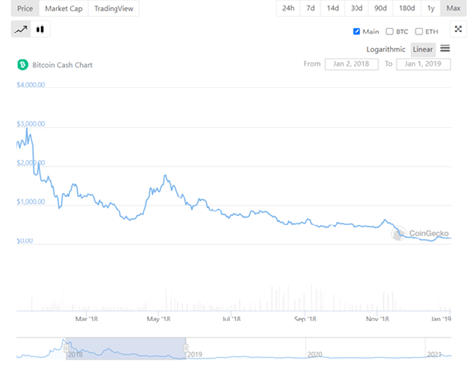Choose the 90d time range
The image size is (474, 369).
(381, 8)
